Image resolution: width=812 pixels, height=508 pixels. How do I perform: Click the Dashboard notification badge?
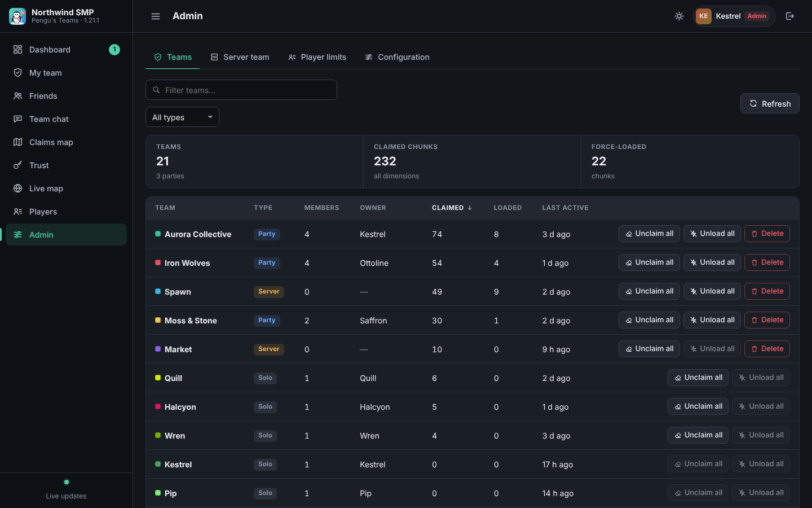click(114, 50)
